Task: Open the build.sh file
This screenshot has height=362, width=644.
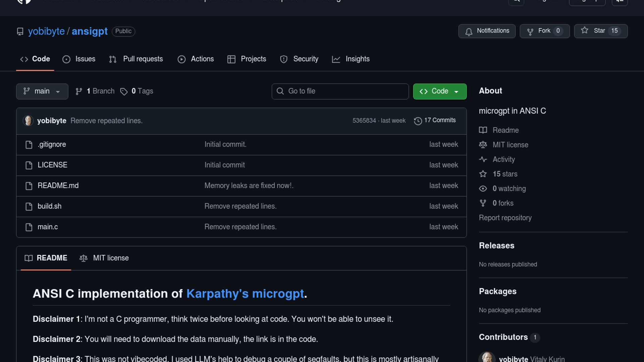Action: point(49,206)
